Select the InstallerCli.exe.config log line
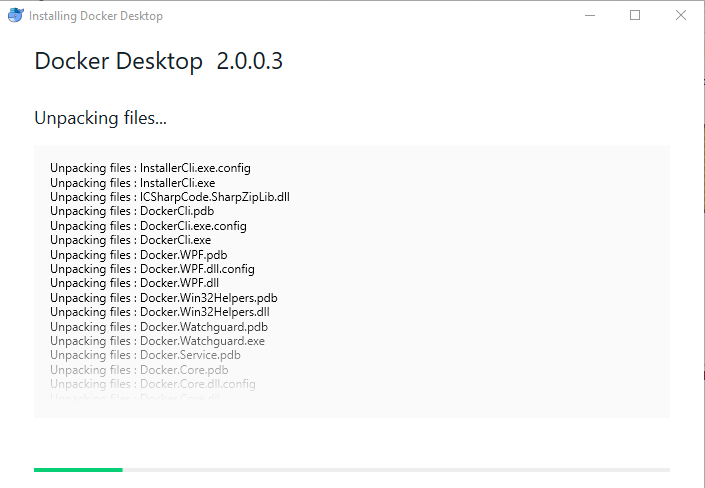The height and width of the screenshot is (488, 705). click(150, 168)
